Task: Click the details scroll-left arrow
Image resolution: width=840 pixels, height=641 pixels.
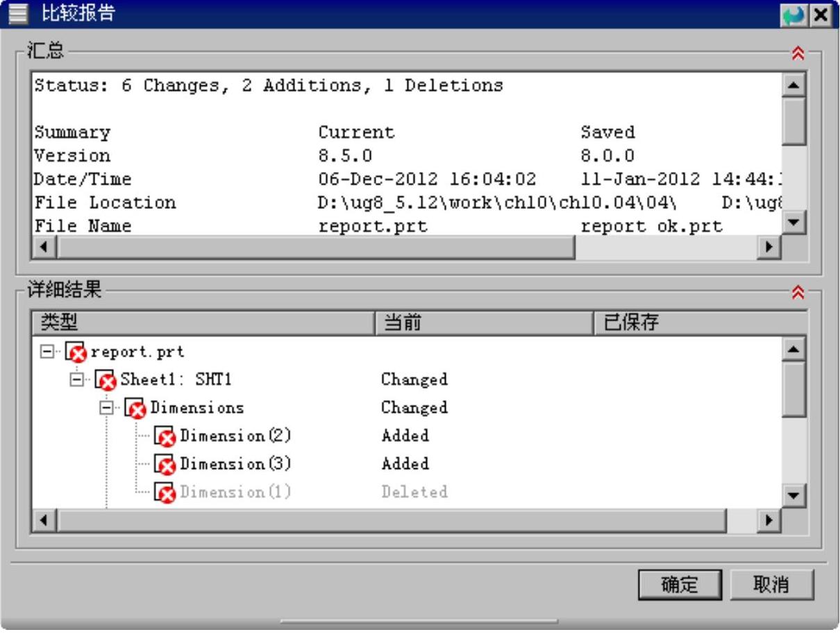Action: point(44,520)
